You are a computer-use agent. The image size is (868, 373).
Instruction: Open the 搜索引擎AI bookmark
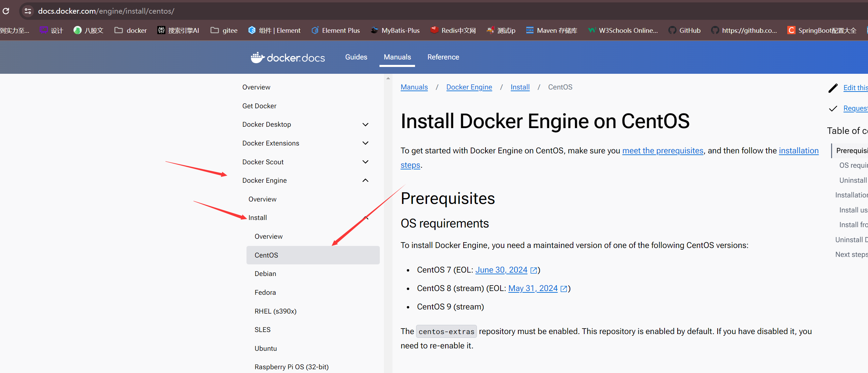tap(178, 30)
